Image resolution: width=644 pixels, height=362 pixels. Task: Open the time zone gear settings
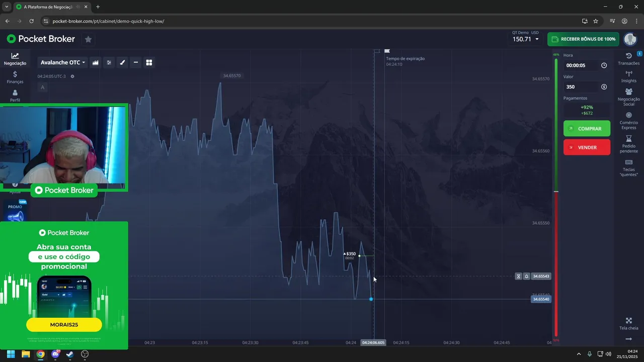click(72, 76)
